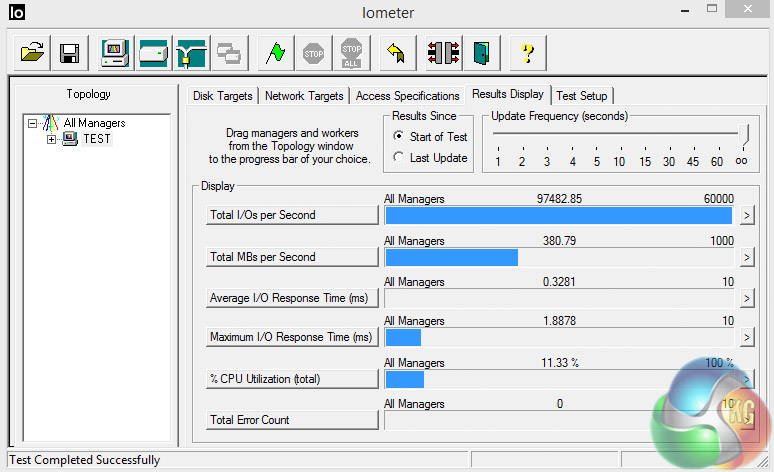This screenshot has height=472, width=774.
Task: Switch to Test Setup tab
Action: click(x=581, y=96)
